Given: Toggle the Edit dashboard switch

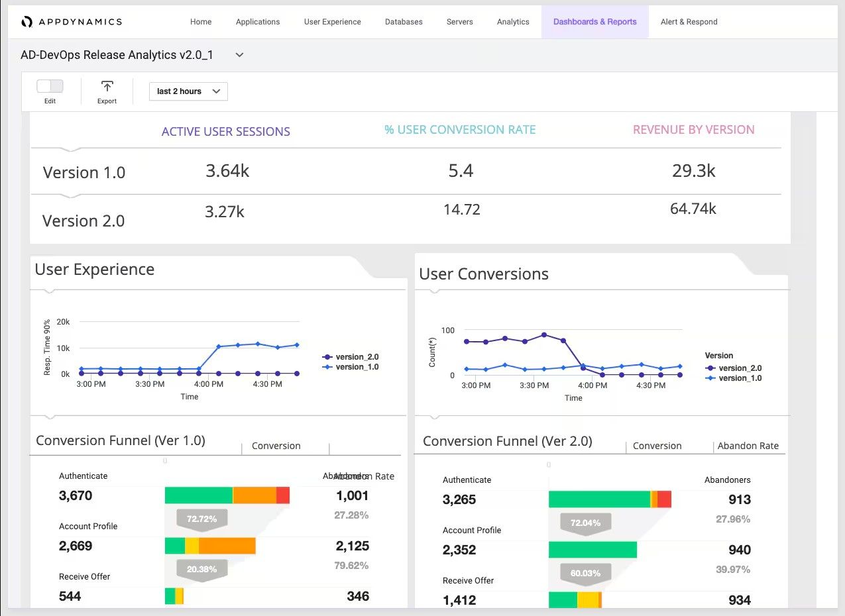Looking at the screenshot, I should pos(50,85).
